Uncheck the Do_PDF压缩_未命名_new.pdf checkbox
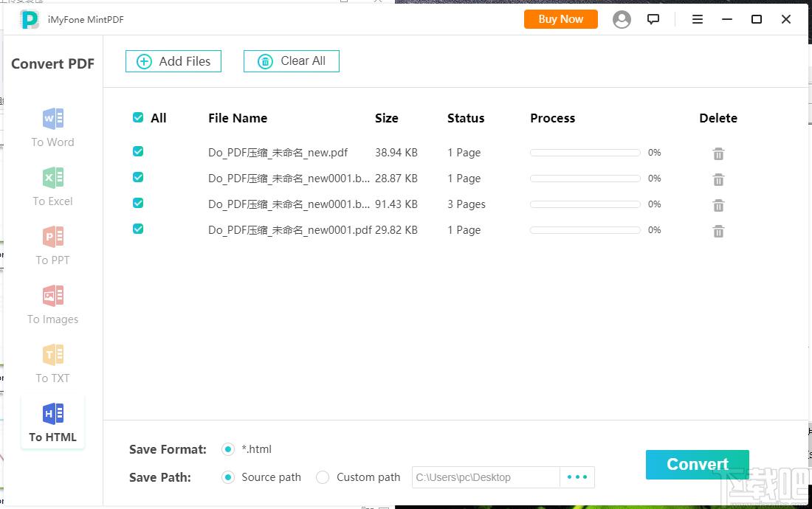 (138, 151)
